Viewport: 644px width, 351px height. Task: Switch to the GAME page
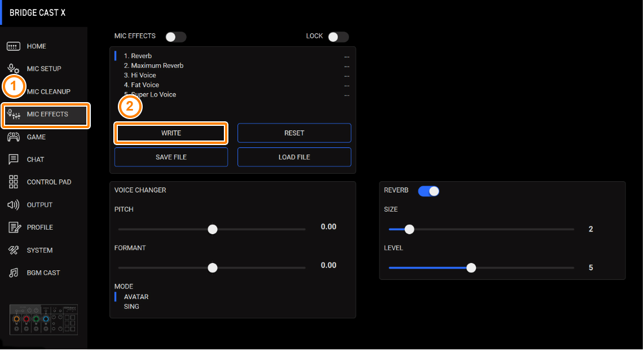pos(36,137)
